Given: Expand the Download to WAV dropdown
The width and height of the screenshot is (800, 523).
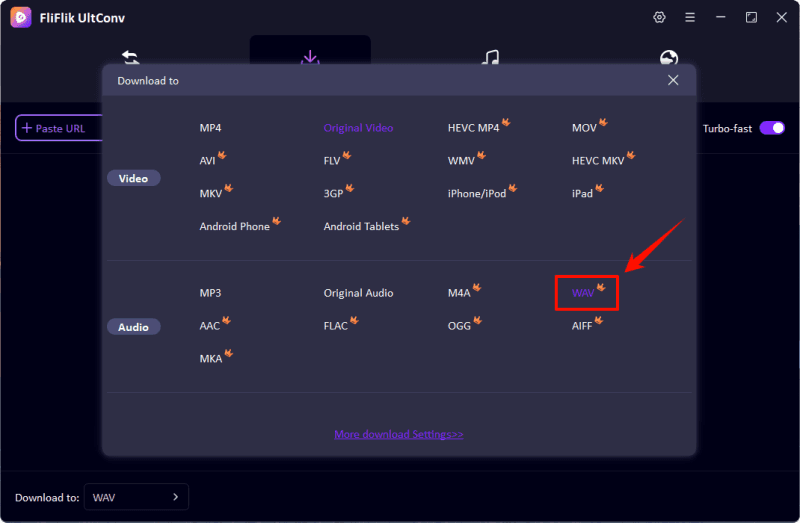Looking at the screenshot, I should pyautogui.click(x=136, y=497).
